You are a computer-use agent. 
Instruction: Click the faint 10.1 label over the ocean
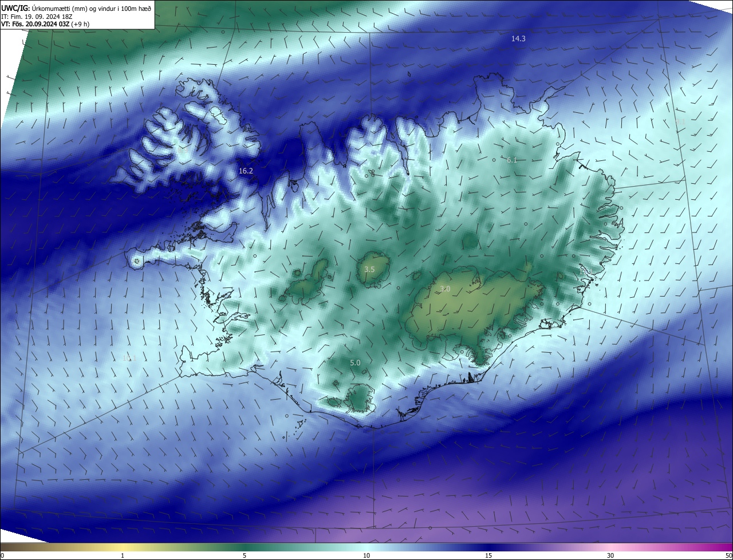coord(129,358)
